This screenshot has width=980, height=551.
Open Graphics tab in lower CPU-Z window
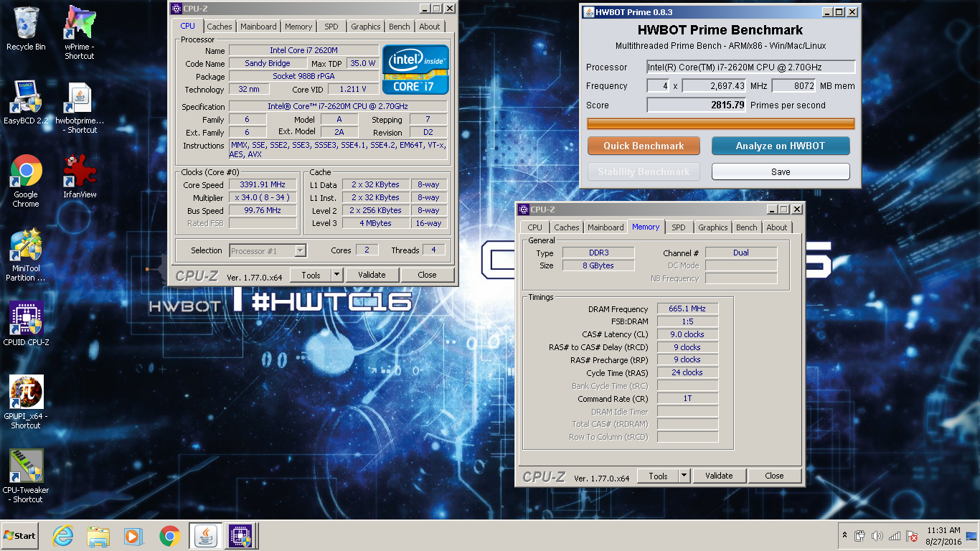coord(712,227)
